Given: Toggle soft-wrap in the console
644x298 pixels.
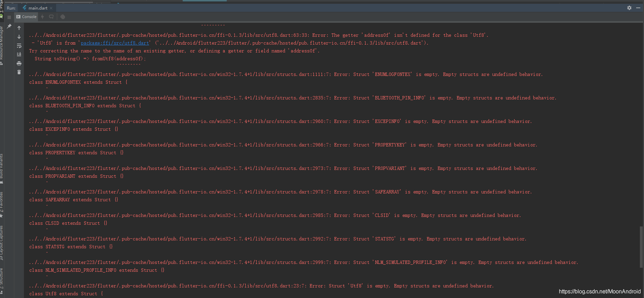Looking at the screenshot, I should coord(19,46).
